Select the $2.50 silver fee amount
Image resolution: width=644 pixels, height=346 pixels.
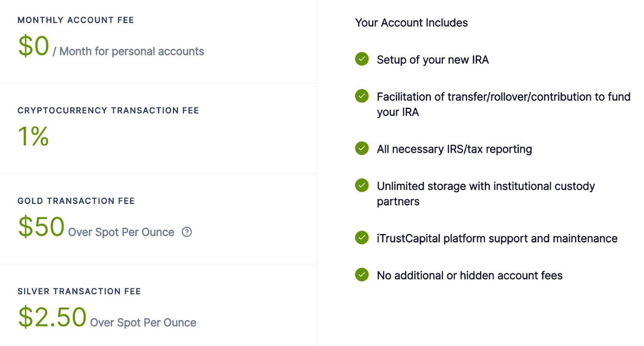tap(52, 317)
